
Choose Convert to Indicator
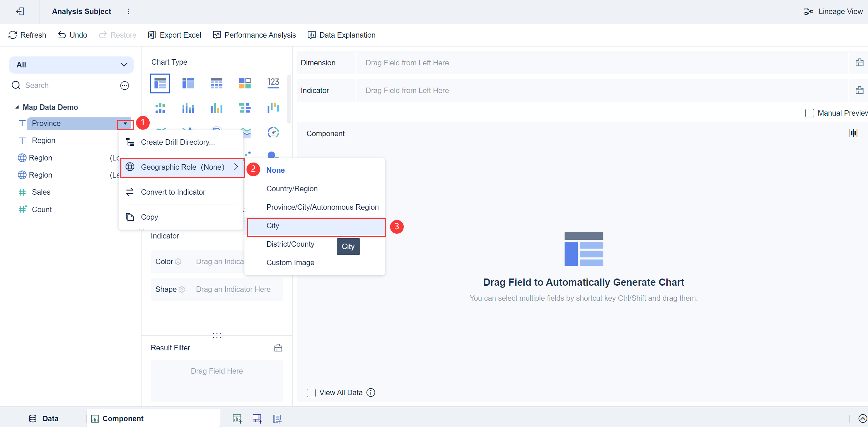[181, 192]
